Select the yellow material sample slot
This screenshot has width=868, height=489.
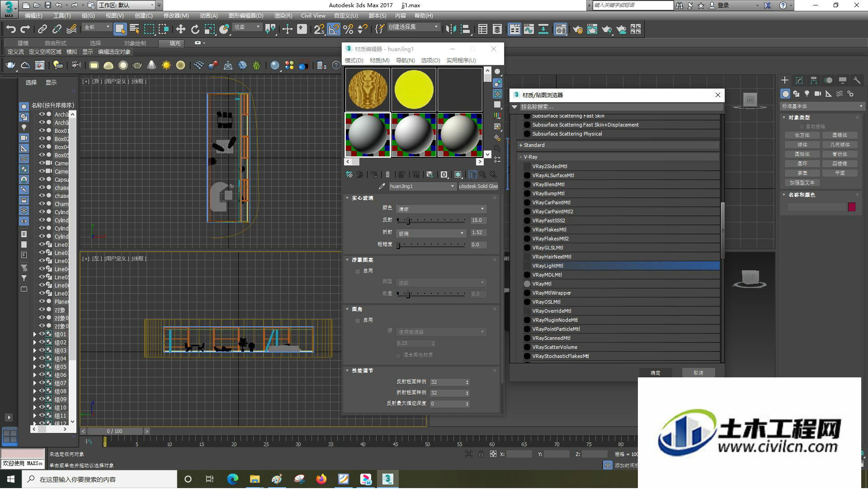pos(414,89)
